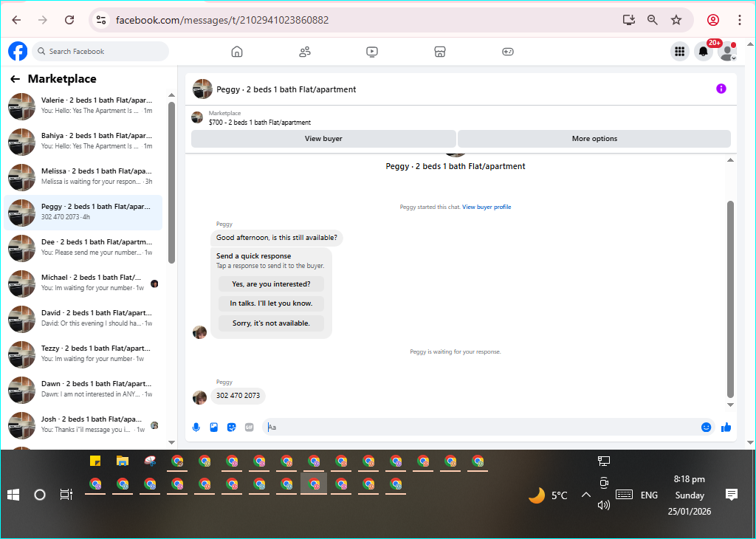Open Michael's conversation
This screenshot has height=539, width=756.
coord(83,284)
